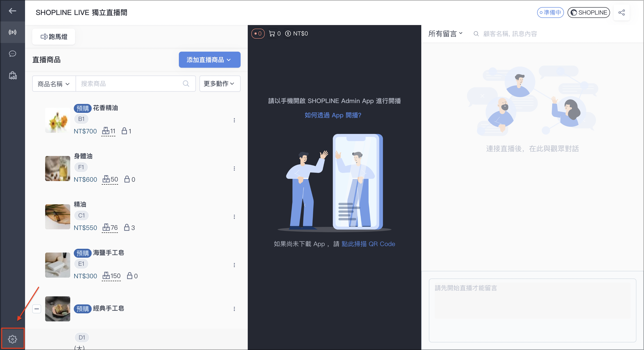The height and width of the screenshot is (350, 644).
Task: Click the 跑馬燈 marquee button
Action: pos(54,37)
